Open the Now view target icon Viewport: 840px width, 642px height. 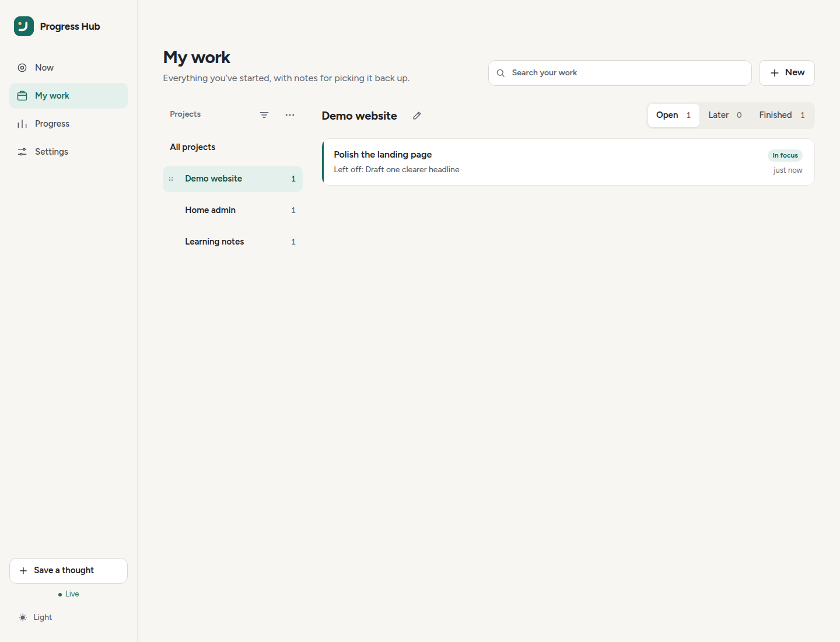pos(22,68)
